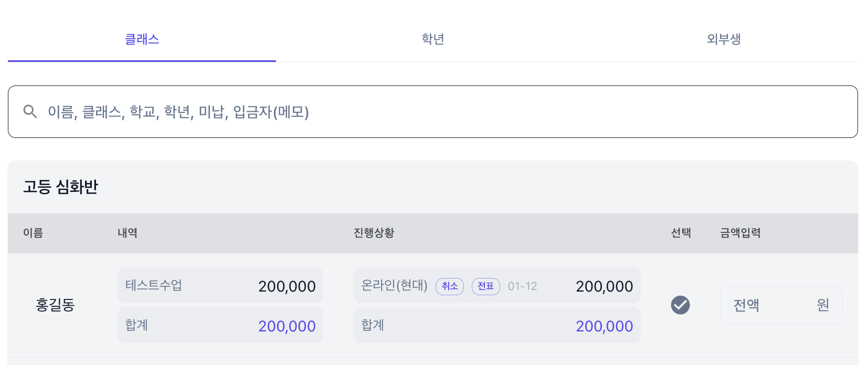Select student name 홍길동
The image size is (868, 365).
[x=55, y=305]
